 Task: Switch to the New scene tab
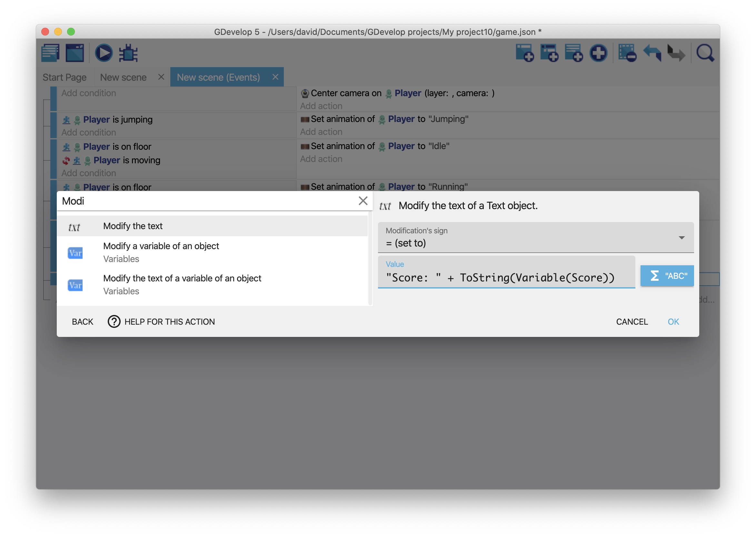coord(123,77)
